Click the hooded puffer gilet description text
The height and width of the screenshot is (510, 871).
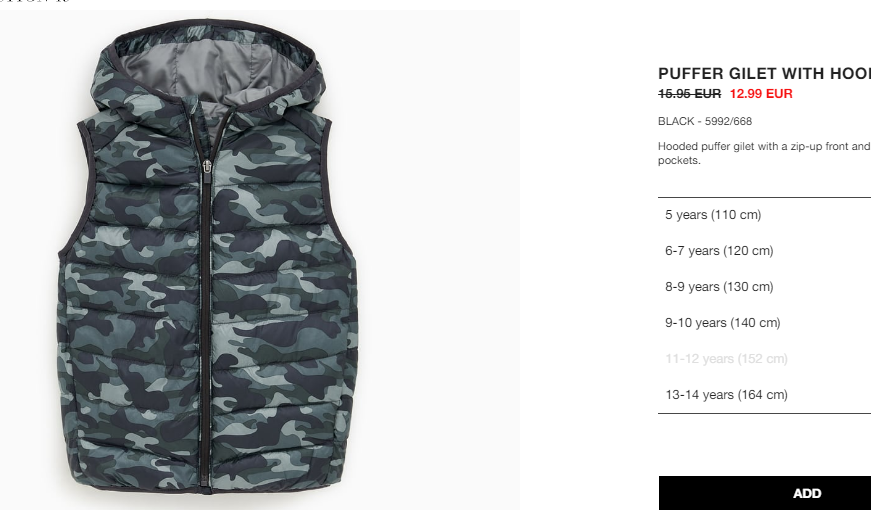click(764, 153)
